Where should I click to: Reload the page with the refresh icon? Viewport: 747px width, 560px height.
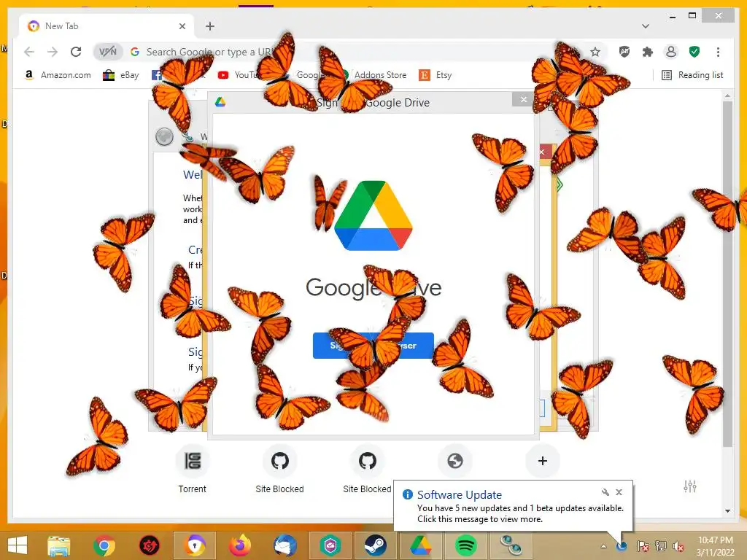tap(76, 52)
